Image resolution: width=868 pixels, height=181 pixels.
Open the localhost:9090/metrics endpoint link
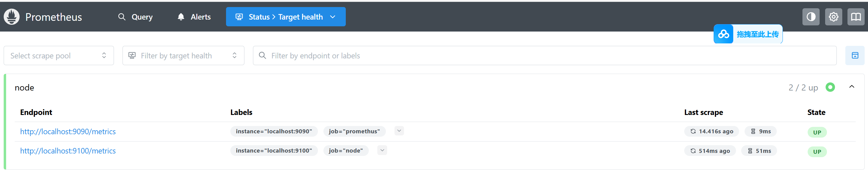point(68,131)
